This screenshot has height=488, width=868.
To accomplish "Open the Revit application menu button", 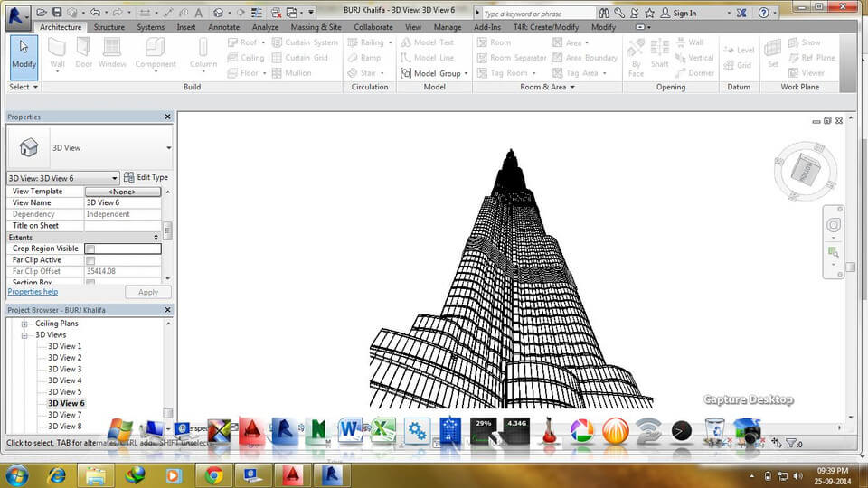I will coord(16,16).
